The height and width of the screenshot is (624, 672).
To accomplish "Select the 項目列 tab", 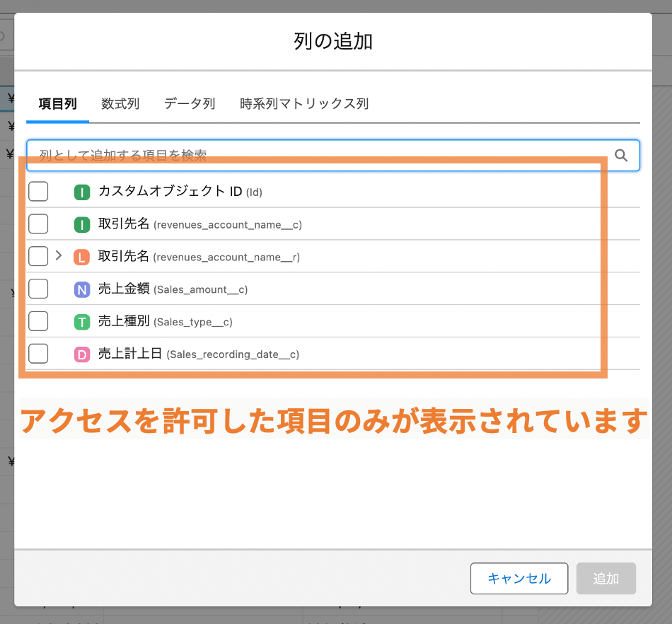I will point(57,104).
